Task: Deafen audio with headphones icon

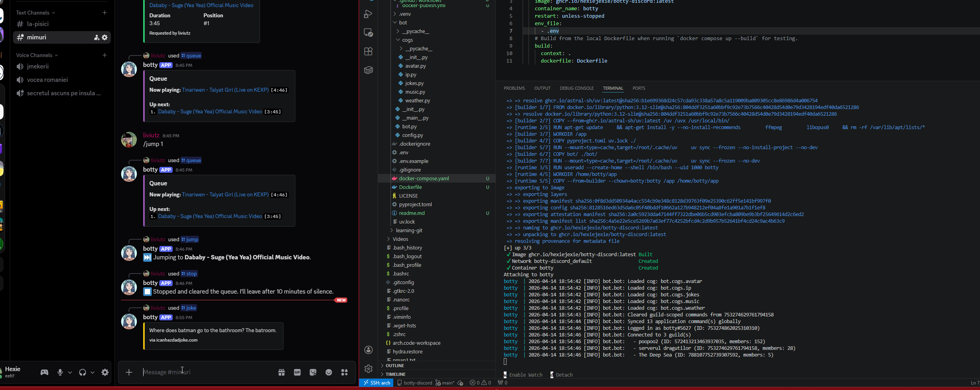Action: coord(83,372)
